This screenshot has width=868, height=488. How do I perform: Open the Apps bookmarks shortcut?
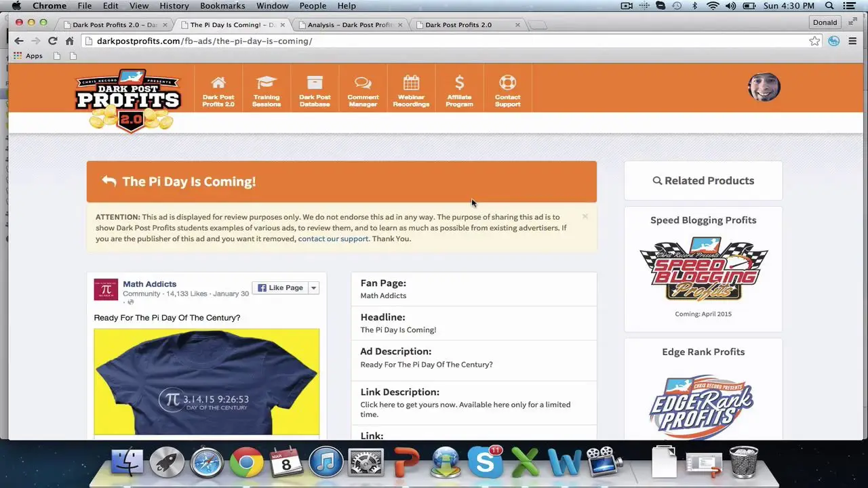click(28, 56)
